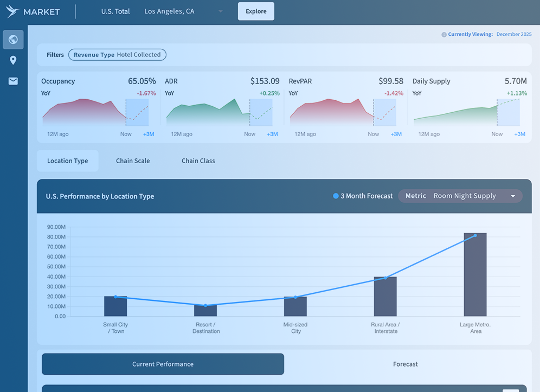Click the Revenue Type Hotel Collected filter

pyautogui.click(x=117, y=55)
